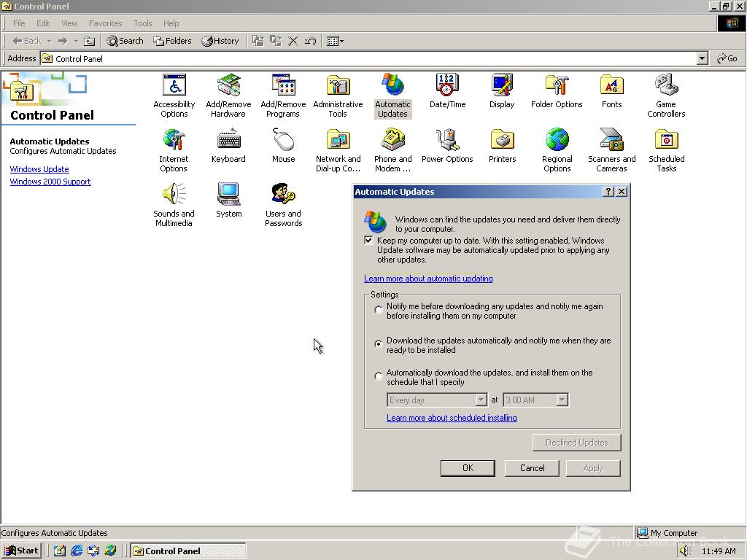Viewport: 747px width, 560px height.
Task: Open Mouse settings icon
Action: pos(284,145)
